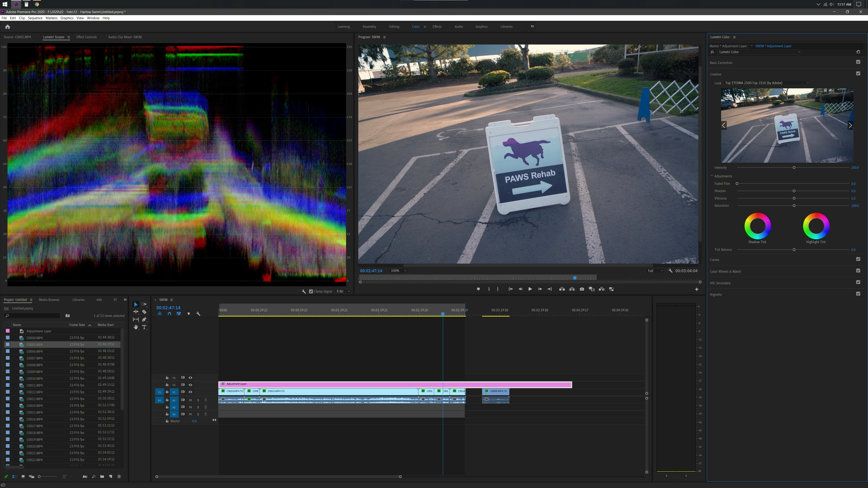Toggle V2 track eye visibility
868x488 pixels.
click(190, 385)
